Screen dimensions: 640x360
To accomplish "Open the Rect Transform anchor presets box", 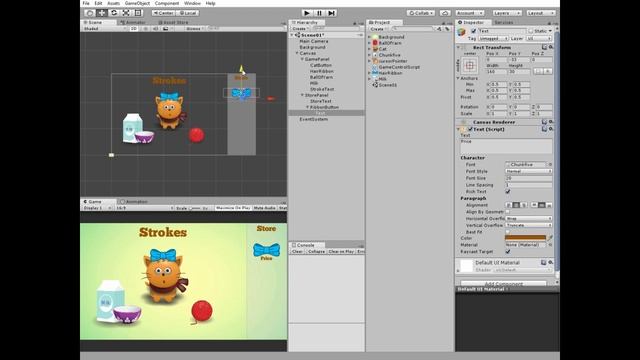I will click(x=470, y=65).
